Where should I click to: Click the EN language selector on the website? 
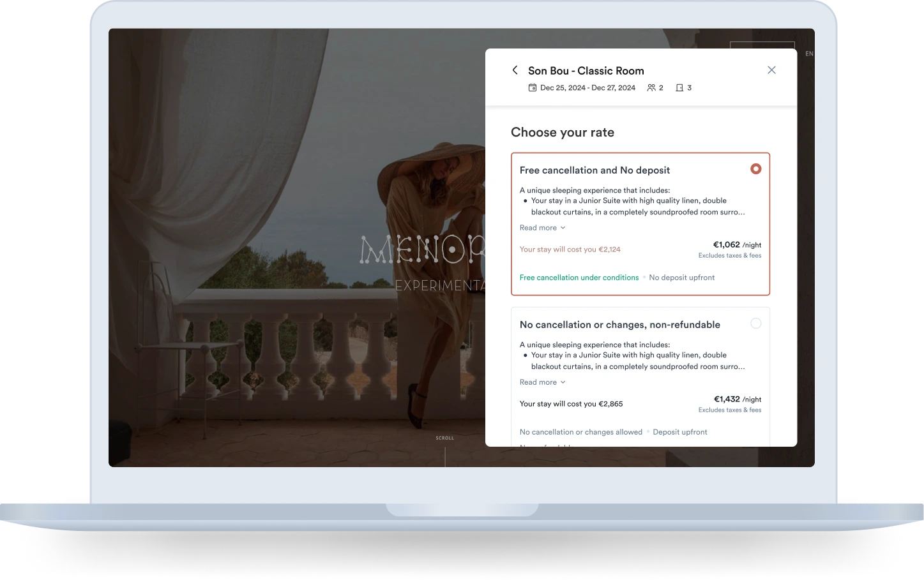coord(809,54)
